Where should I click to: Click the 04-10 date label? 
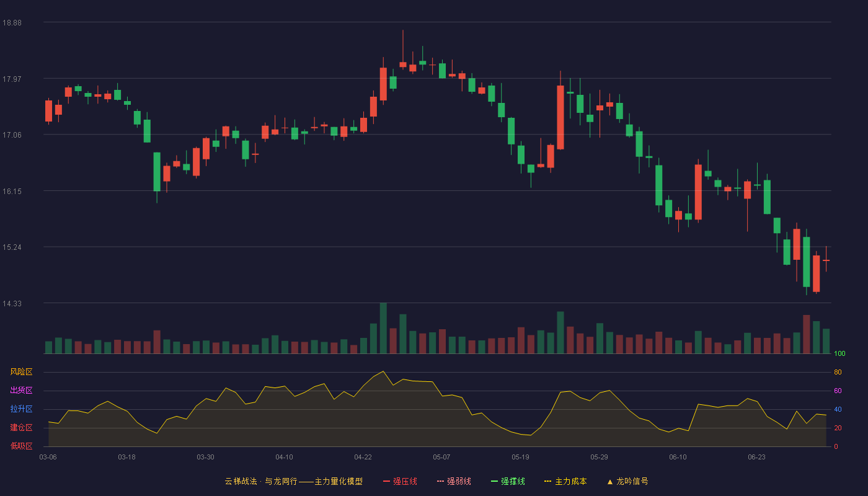tap(284, 457)
